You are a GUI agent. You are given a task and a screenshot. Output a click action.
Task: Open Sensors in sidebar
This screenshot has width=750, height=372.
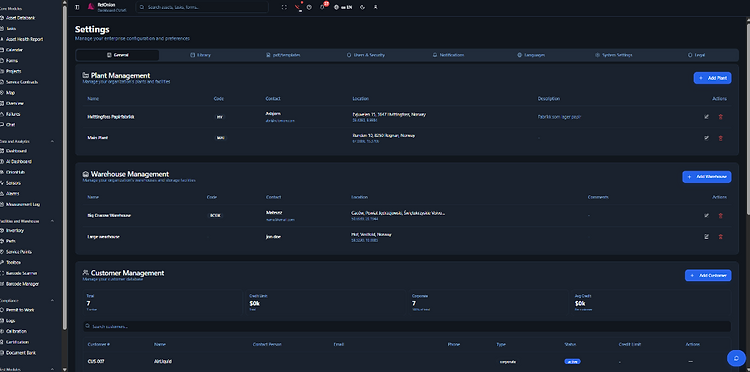point(13,183)
